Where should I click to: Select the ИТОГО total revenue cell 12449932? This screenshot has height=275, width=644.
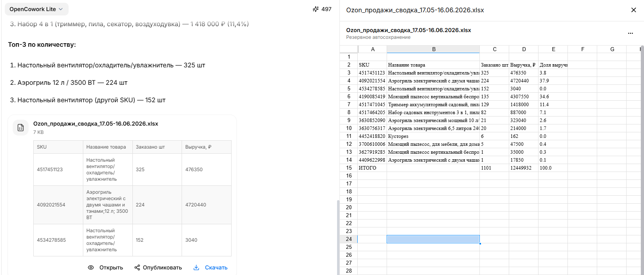click(x=524, y=168)
